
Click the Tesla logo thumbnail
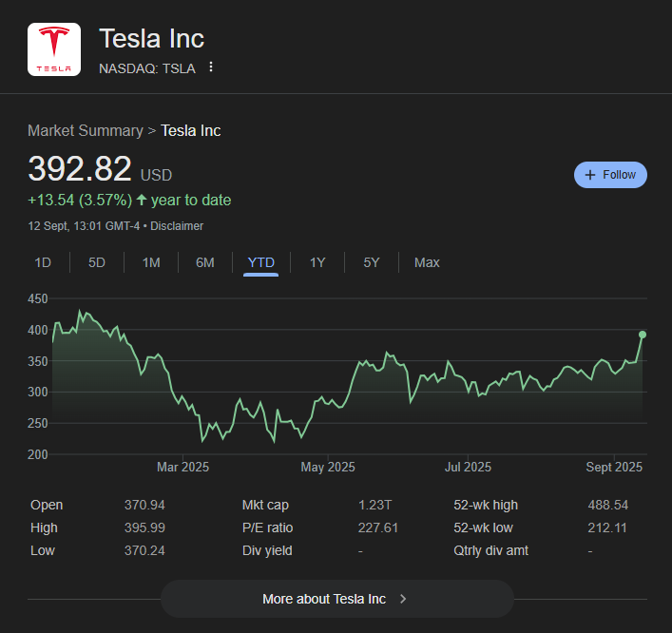click(x=54, y=50)
